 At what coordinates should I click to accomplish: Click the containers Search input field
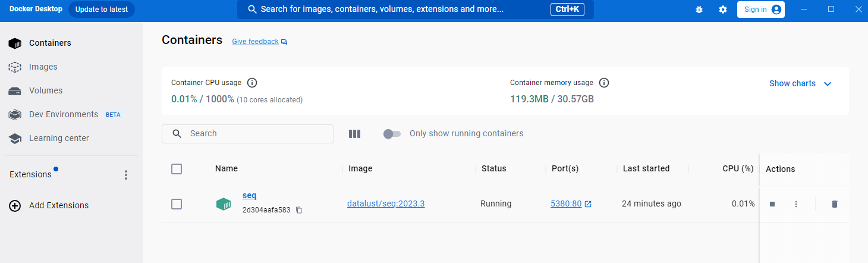[x=247, y=134]
